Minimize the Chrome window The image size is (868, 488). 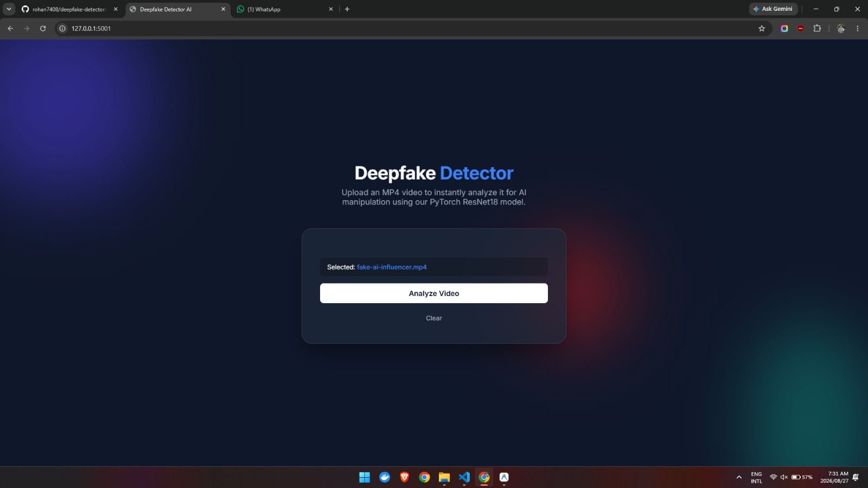816,9
